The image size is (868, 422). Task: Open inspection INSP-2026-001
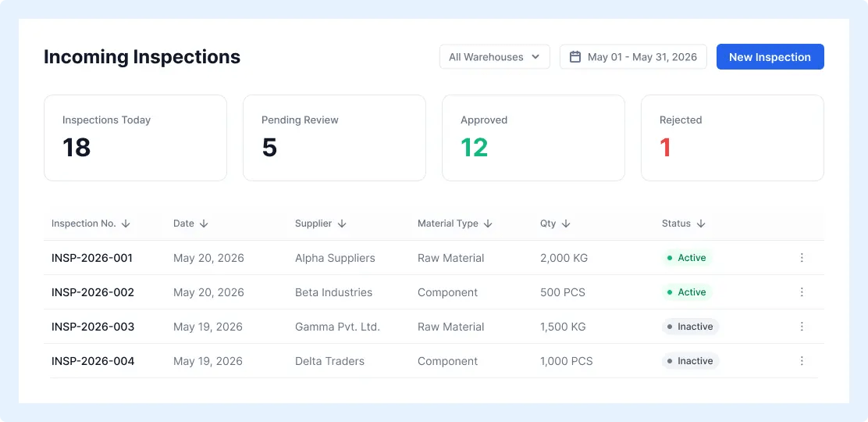pyautogui.click(x=92, y=258)
